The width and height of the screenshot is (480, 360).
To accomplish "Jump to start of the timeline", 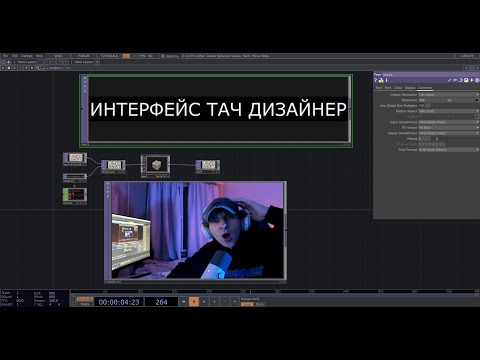I will (x=183, y=302).
